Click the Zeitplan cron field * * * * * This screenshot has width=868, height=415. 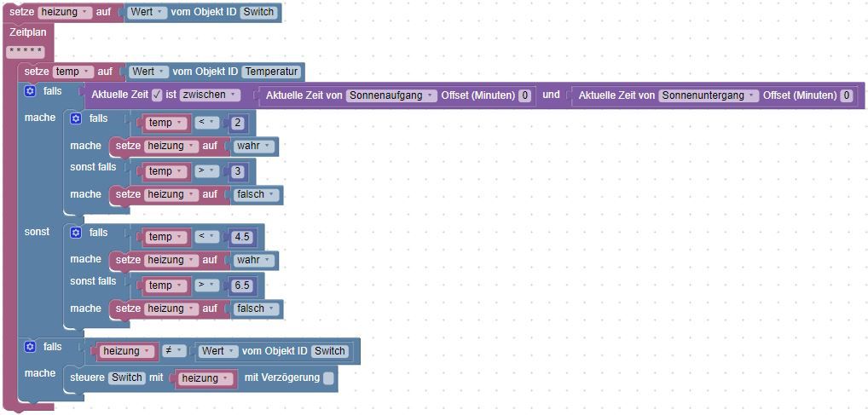(x=25, y=53)
